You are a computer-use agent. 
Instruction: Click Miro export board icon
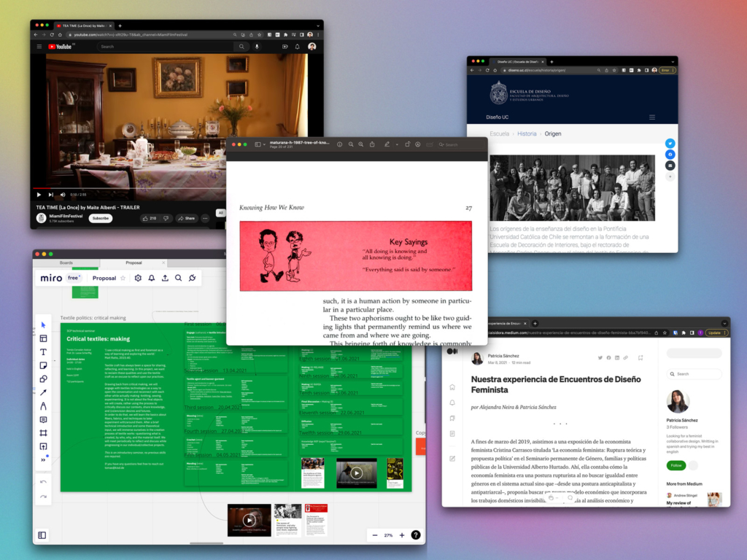165,278
